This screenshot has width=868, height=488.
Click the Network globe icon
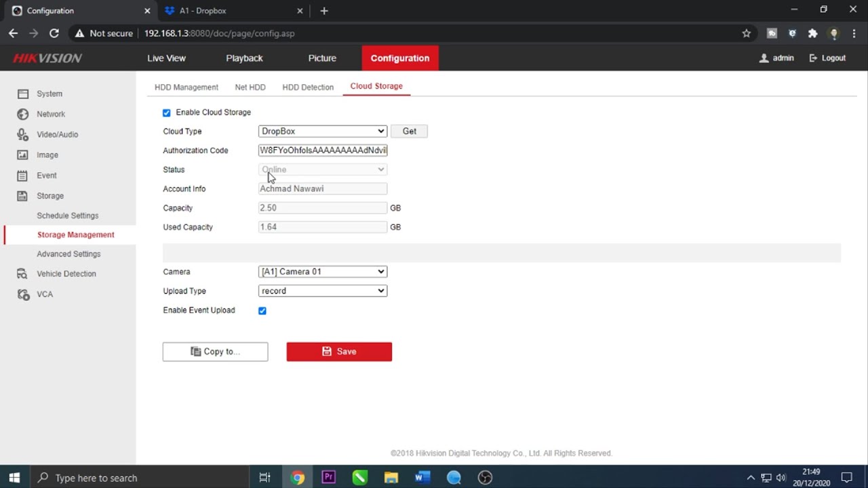point(23,114)
